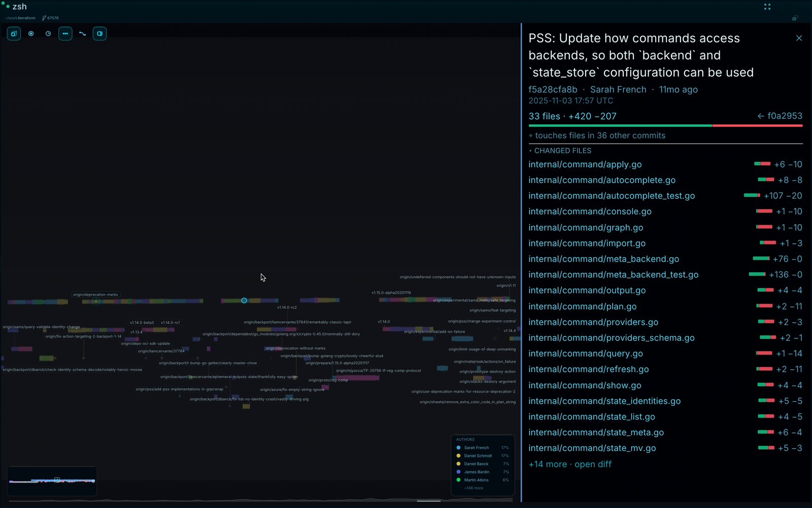Click origin/proto/reg-comp branch label
This screenshot has width=812, height=508.
(328, 380)
